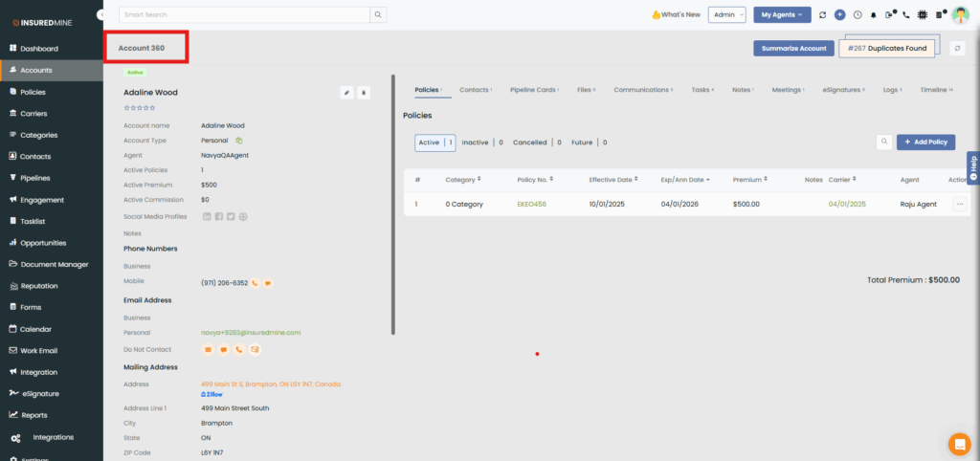Open the notifications bell icon
Image resolution: width=980 pixels, height=461 pixels.
point(873,15)
